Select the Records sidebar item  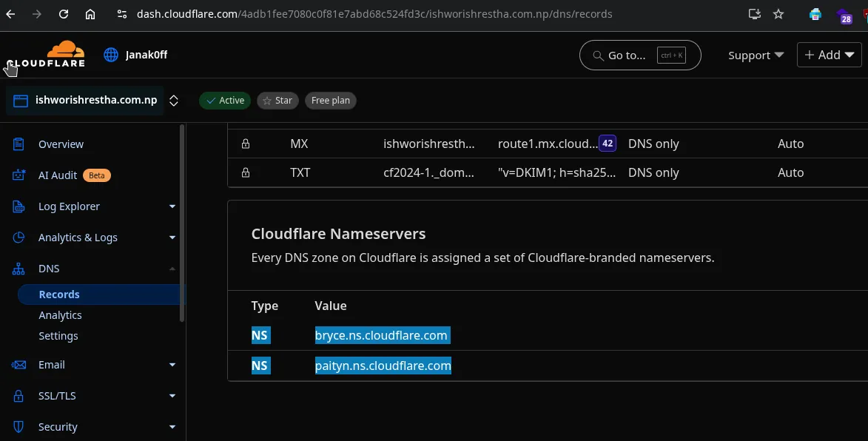pos(59,294)
